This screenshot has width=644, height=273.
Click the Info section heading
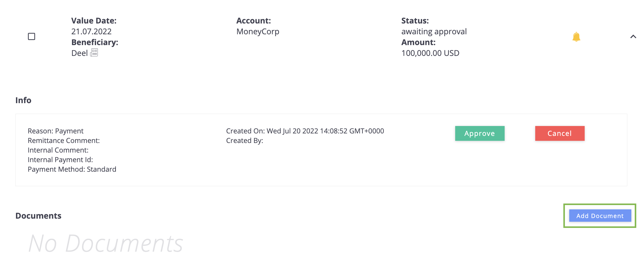[23, 100]
